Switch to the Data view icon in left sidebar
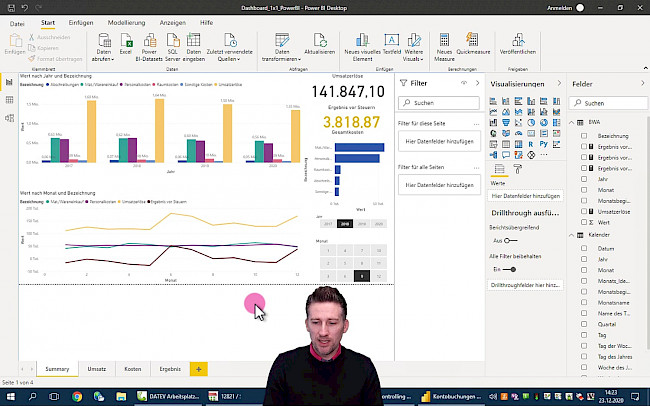This screenshot has width=650, height=406. (x=8, y=101)
